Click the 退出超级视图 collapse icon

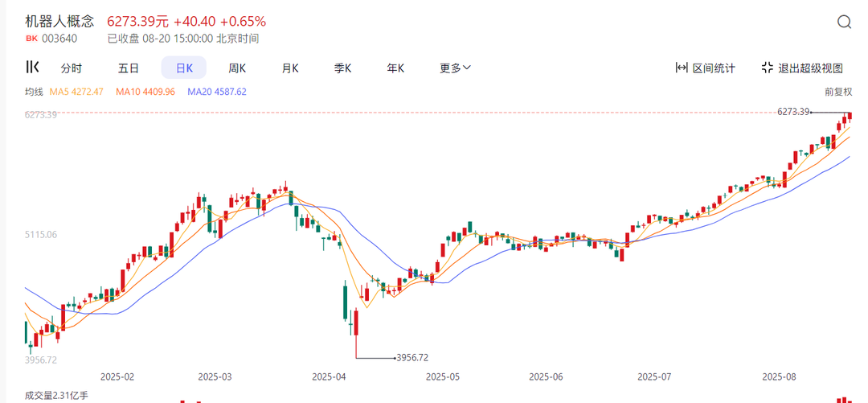click(768, 68)
